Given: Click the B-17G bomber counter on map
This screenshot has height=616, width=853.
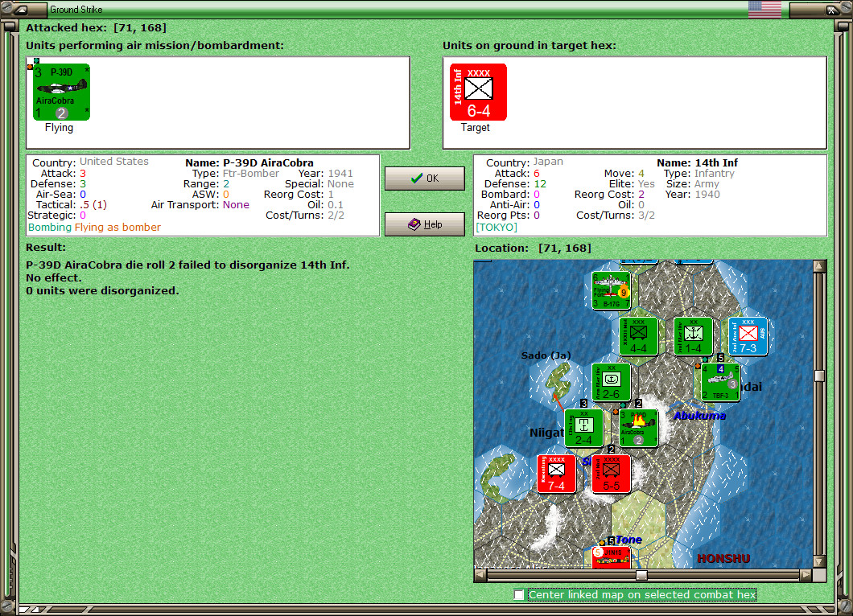Looking at the screenshot, I should pos(612,291).
